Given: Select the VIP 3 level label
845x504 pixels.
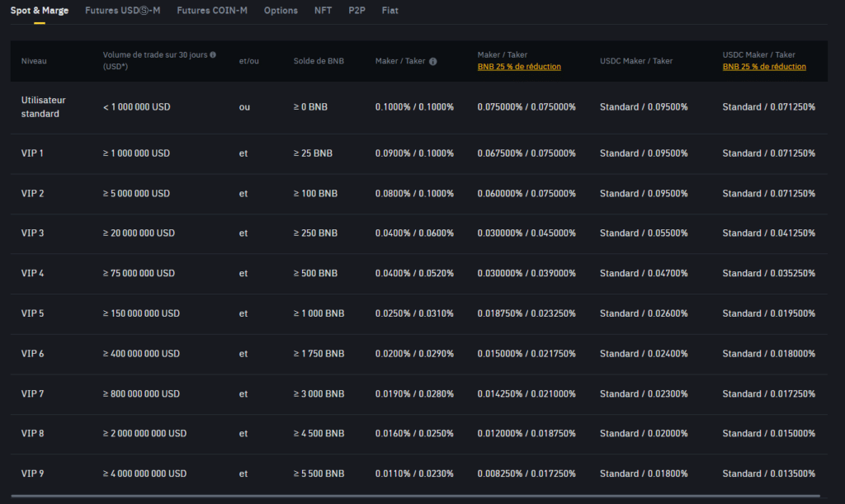Looking at the screenshot, I should (x=32, y=233).
